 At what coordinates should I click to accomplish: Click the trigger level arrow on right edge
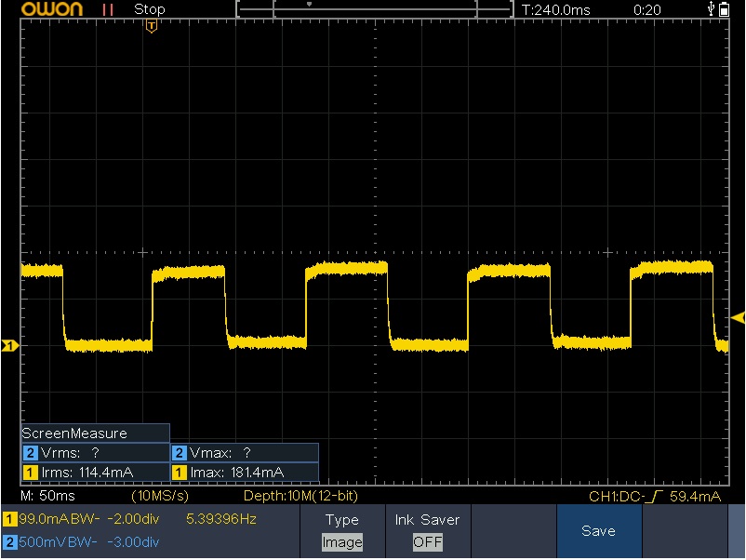point(738,318)
